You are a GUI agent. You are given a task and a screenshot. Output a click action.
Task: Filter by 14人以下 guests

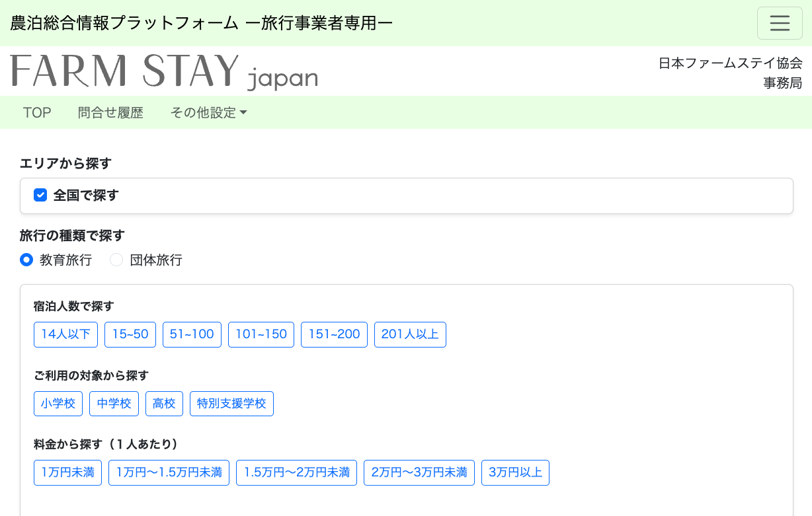coord(65,334)
